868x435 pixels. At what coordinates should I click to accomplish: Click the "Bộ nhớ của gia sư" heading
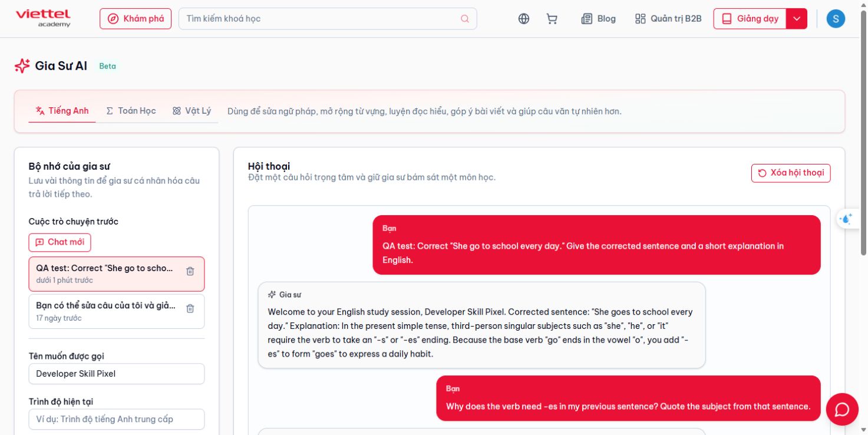pos(70,166)
